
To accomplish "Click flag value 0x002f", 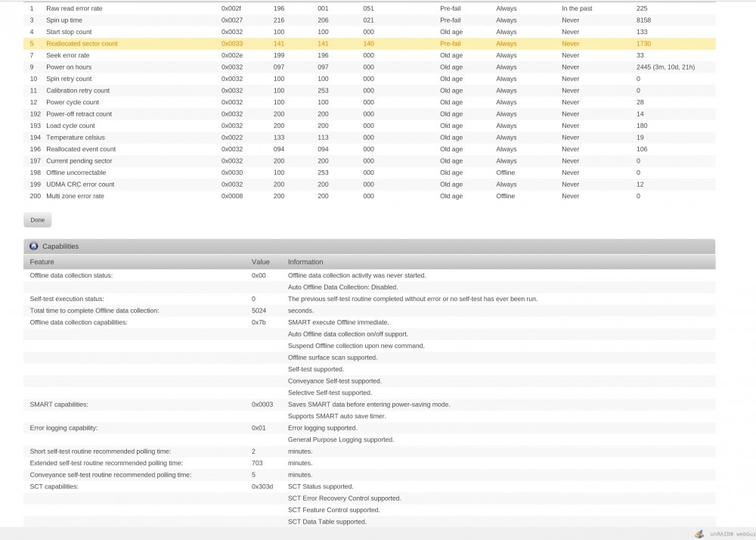I will [x=232, y=8].
